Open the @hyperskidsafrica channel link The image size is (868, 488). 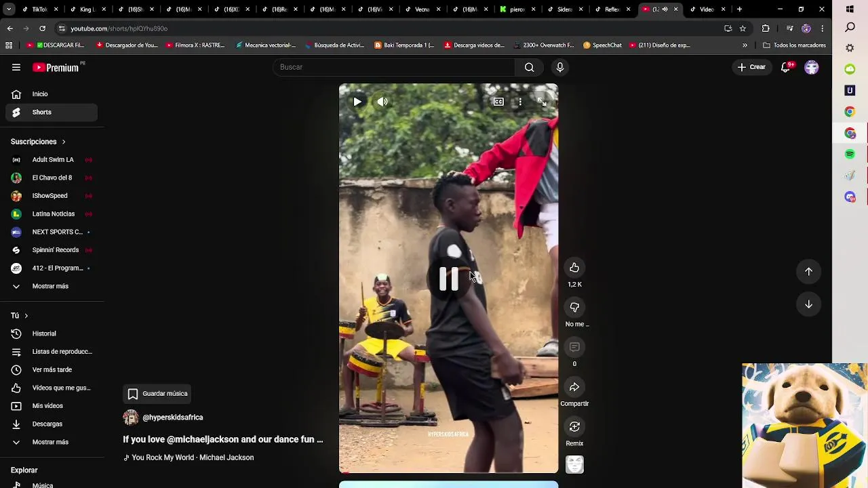(x=173, y=418)
